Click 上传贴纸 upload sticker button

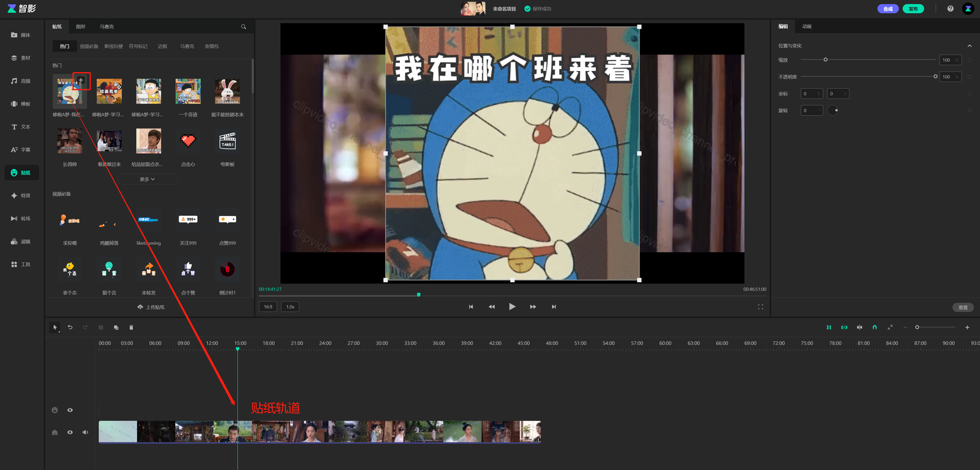tap(151, 307)
